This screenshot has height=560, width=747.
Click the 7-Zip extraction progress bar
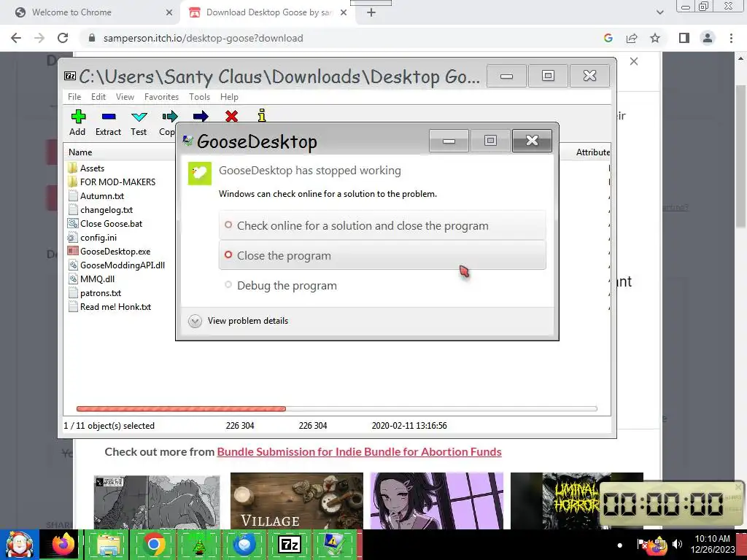pyautogui.click(x=337, y=408)
